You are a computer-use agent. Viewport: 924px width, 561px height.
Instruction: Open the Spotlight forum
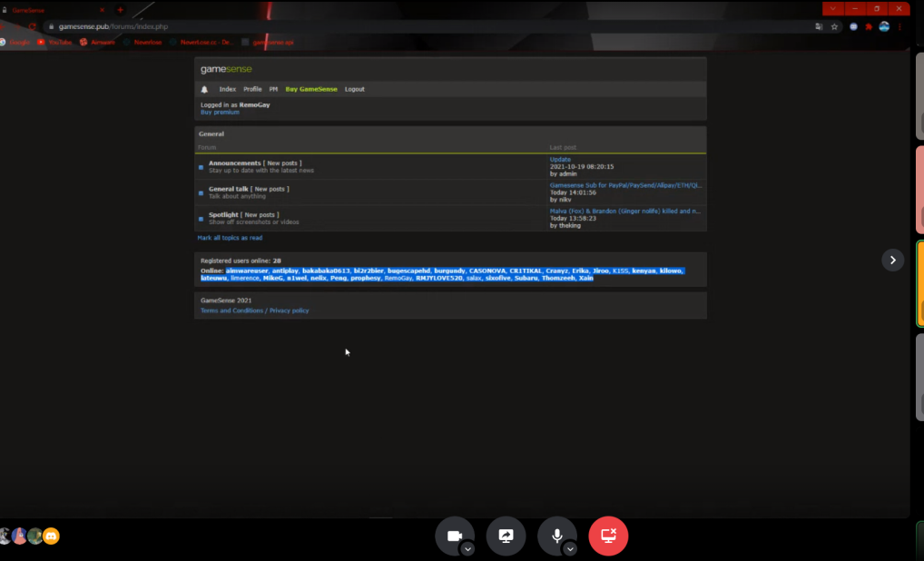coord(223,214)
